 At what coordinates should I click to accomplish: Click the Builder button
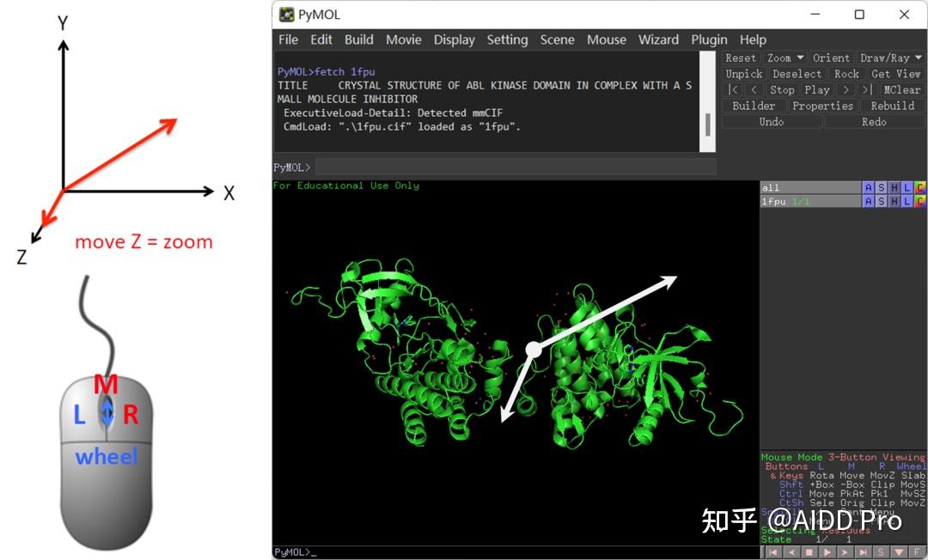754,106
